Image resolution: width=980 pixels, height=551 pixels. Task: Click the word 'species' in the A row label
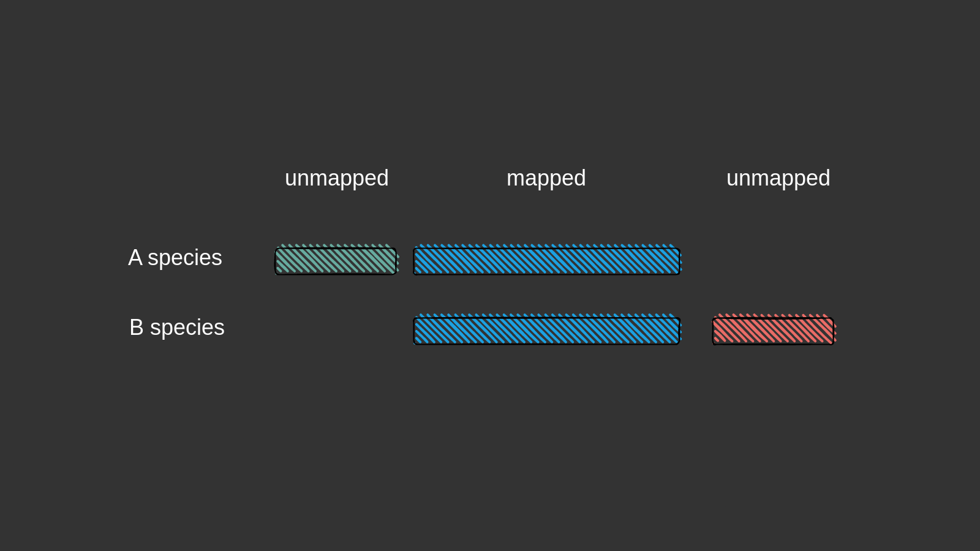coord(185,258)
